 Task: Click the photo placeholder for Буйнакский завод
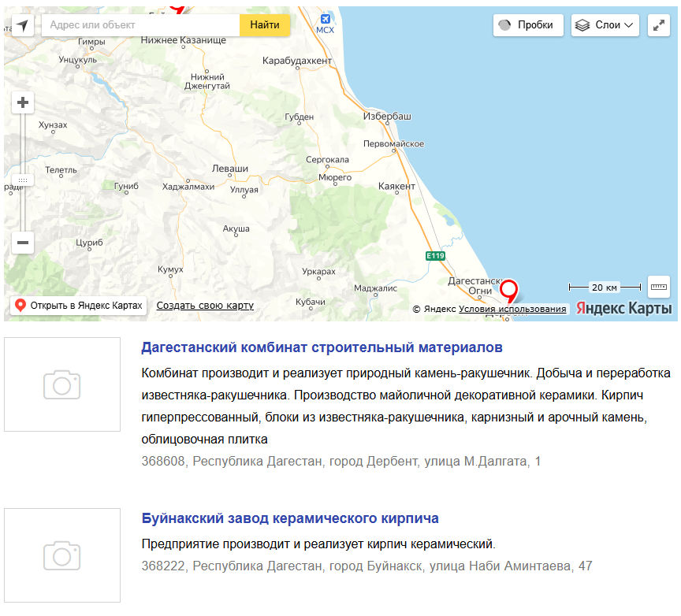(x=62, y=555)
